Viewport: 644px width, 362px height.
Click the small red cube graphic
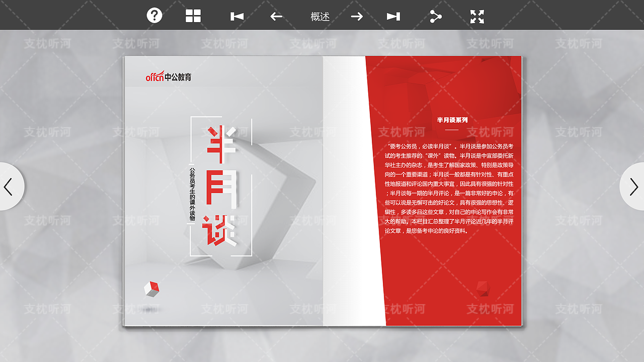pyautogui.click(x=151, y=290)
